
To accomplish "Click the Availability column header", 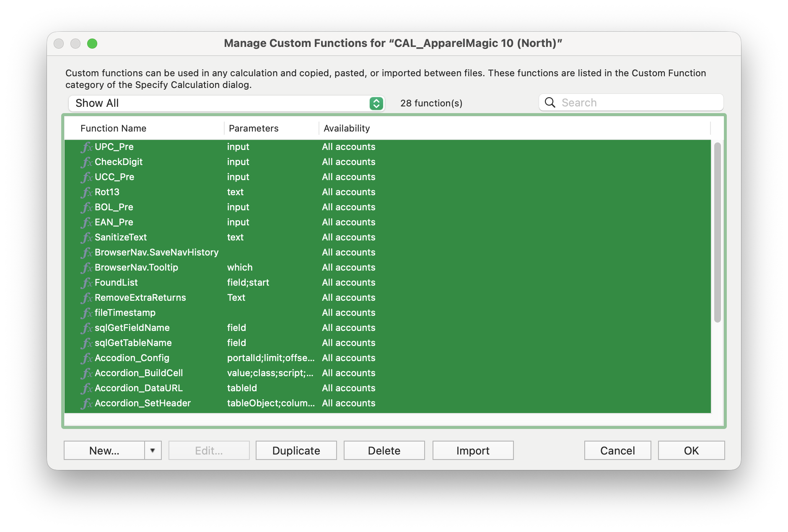I will 346,128.
